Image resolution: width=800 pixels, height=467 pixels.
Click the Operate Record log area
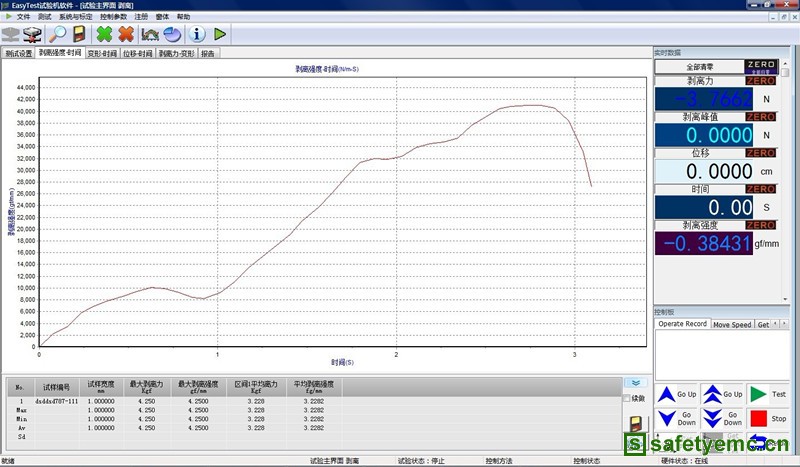coord(721,354)
